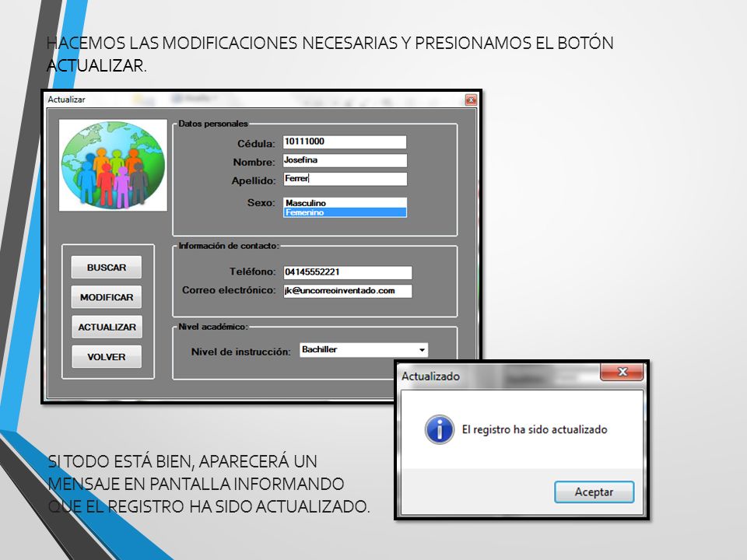
Task: Click the 'Actualizado' dialog title
Action: 430,376
